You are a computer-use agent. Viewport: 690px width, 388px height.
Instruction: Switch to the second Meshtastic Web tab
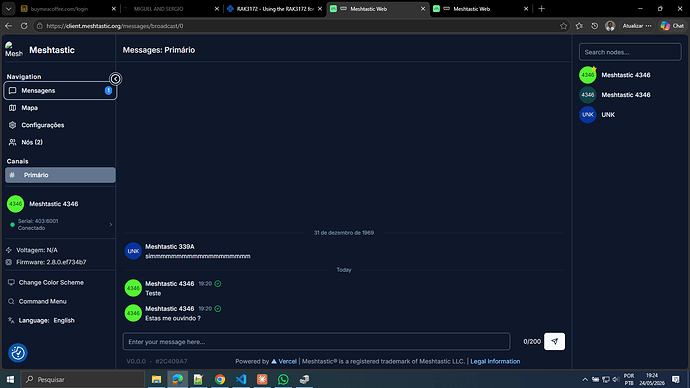(x=481, y=9)
